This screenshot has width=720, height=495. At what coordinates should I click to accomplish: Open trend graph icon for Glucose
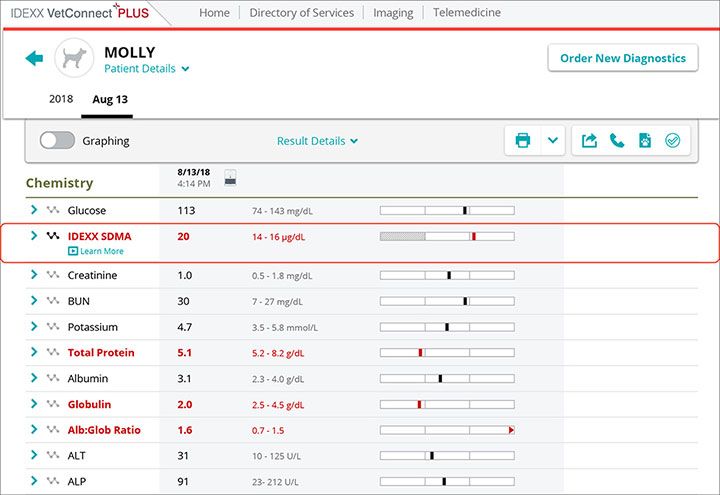[53, 210]
